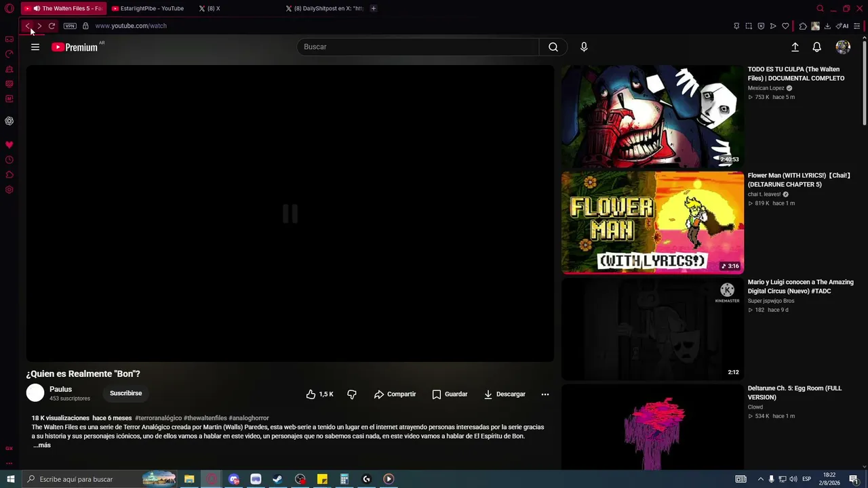Show hidden system tray icons chevron

[x=760, y=479]
